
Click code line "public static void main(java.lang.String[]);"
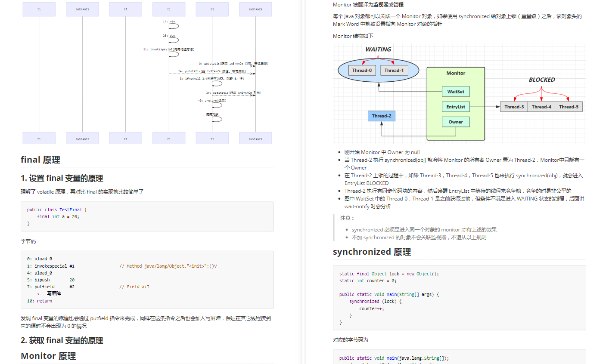tap(394, 358)
